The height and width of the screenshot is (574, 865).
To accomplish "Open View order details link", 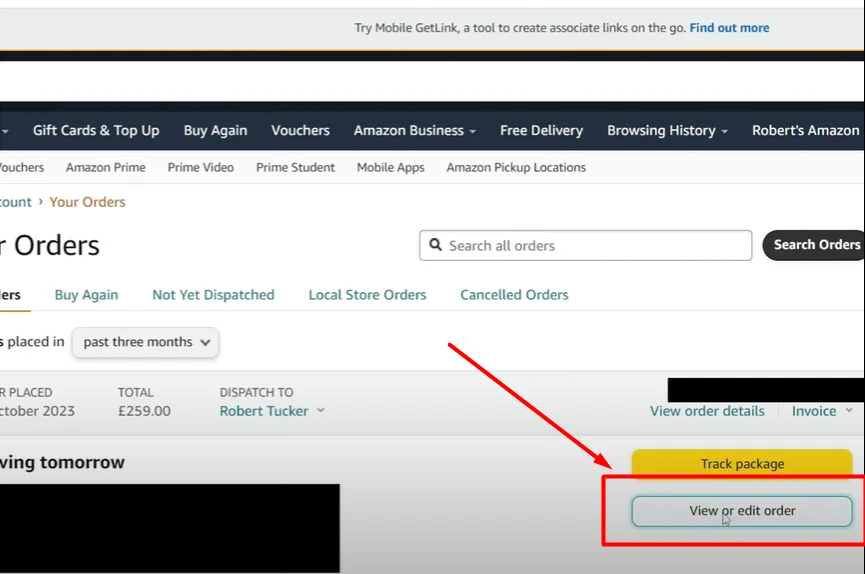I will tap(707, 411).
